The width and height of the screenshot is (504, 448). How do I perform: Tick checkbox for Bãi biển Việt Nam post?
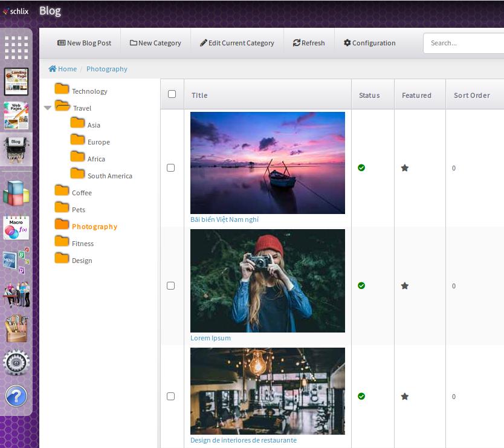(x=170, y=168)
